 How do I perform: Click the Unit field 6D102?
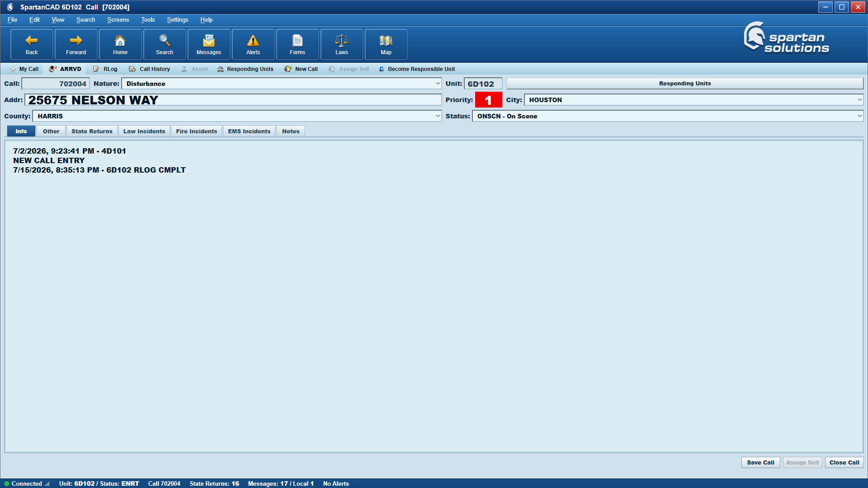pos(483,84)
